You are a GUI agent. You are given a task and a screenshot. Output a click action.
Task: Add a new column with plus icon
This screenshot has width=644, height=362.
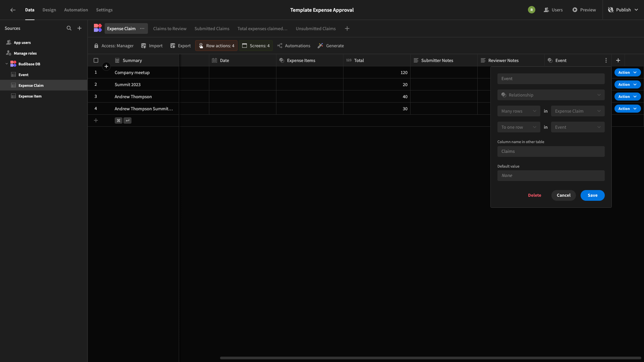618,61
